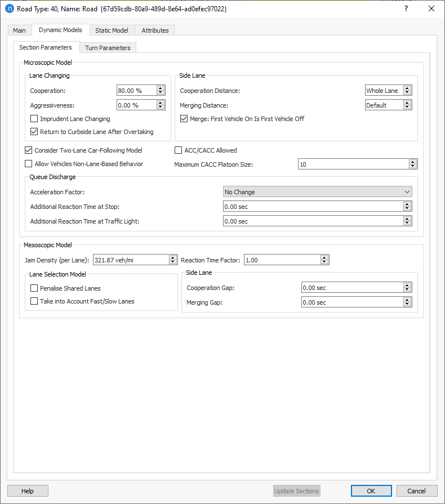Open the Acceleration Factor dropdown
Screen dimensions: 445x504
tap(317, 192)
